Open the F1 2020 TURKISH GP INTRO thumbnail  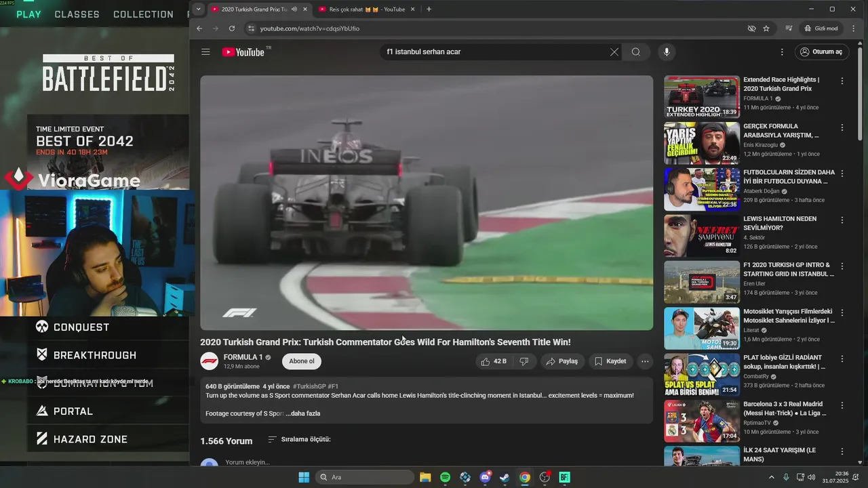[701, 282]
